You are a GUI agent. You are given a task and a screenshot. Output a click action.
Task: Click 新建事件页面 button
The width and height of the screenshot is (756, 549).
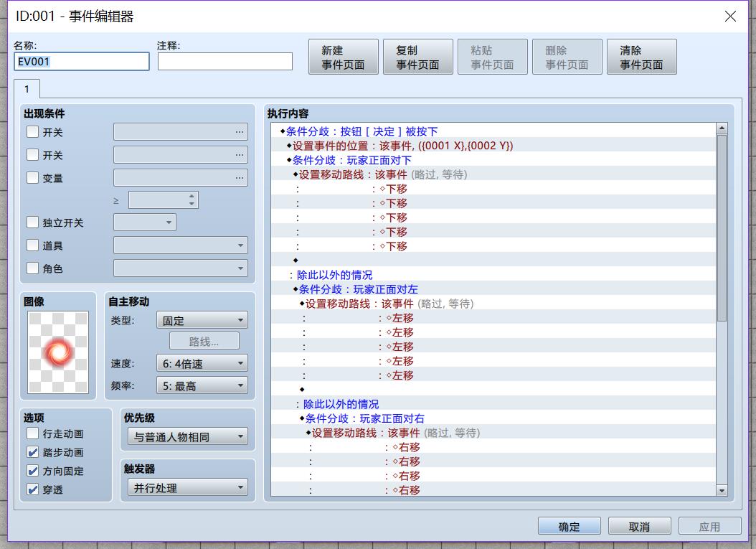(x=344, y=57)
